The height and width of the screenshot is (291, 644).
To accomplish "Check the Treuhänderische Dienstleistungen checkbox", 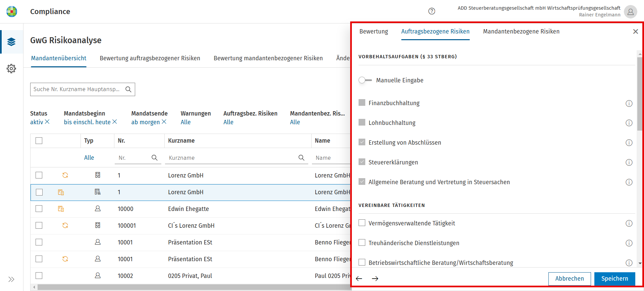I will point(362,243).
